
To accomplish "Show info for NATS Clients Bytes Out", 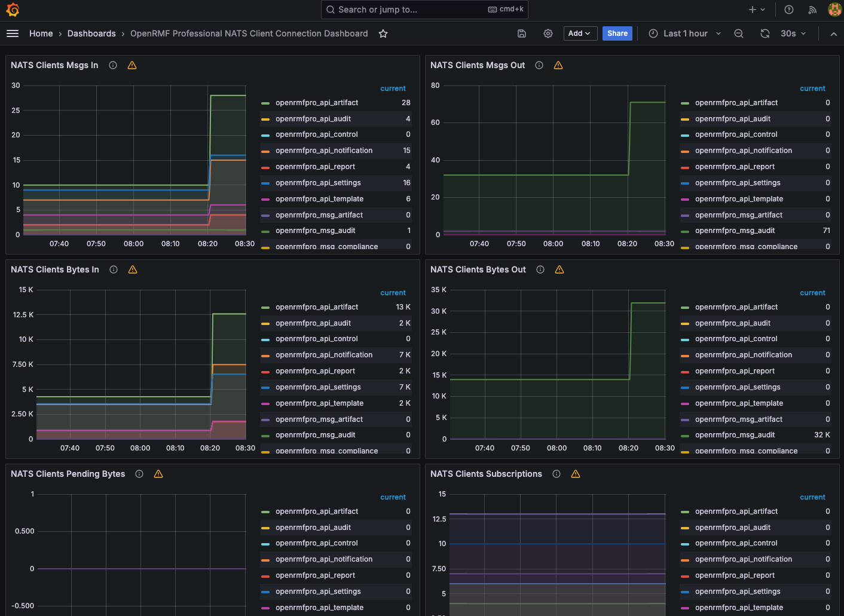I will pos(540,269).
